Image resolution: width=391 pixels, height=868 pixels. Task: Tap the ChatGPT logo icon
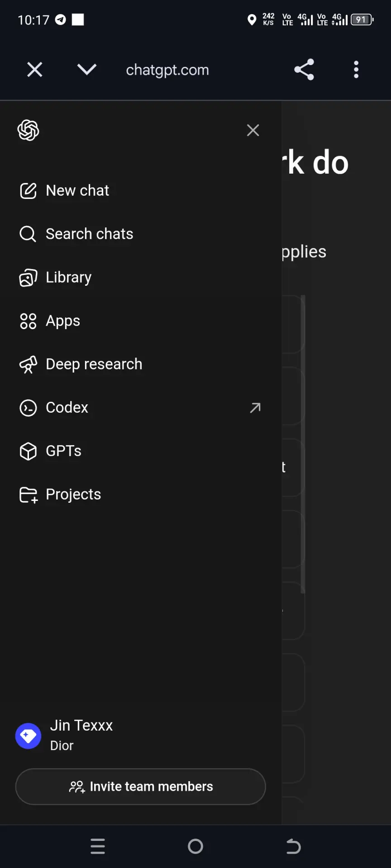28,130
